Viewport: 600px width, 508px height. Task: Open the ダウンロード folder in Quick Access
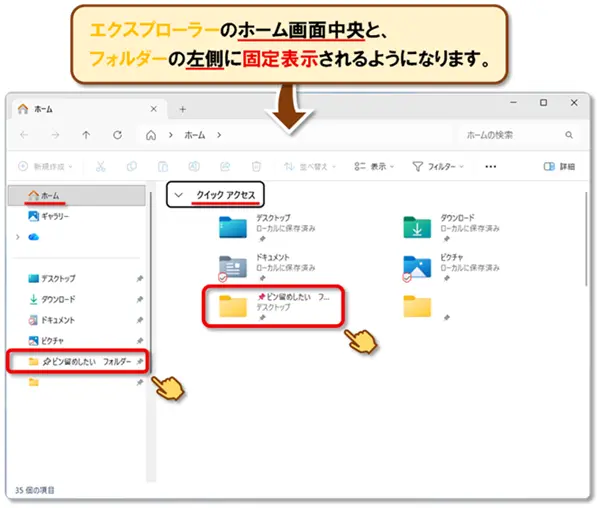click(x=452, y=228)
